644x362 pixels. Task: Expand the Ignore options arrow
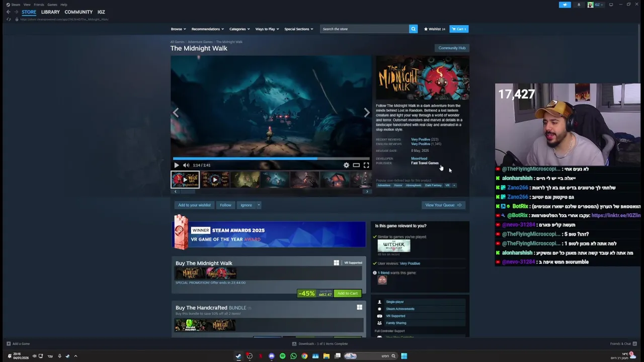[x=259, y=205]
